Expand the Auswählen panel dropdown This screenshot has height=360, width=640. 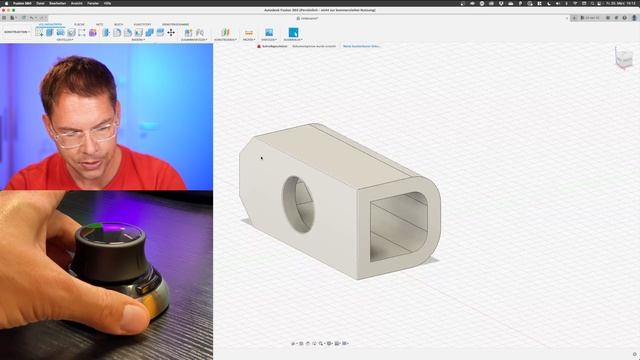pyautogui.click(x=293, y=40)
